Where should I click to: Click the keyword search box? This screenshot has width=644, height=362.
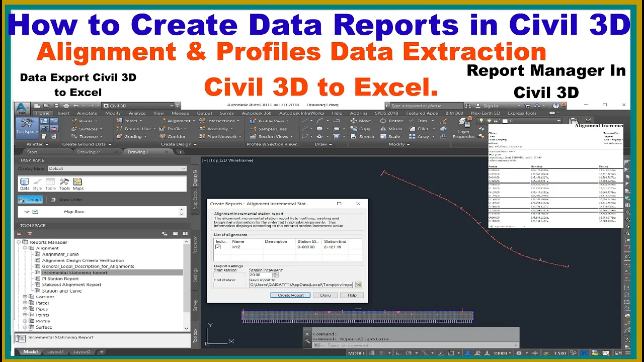(427, 106)
